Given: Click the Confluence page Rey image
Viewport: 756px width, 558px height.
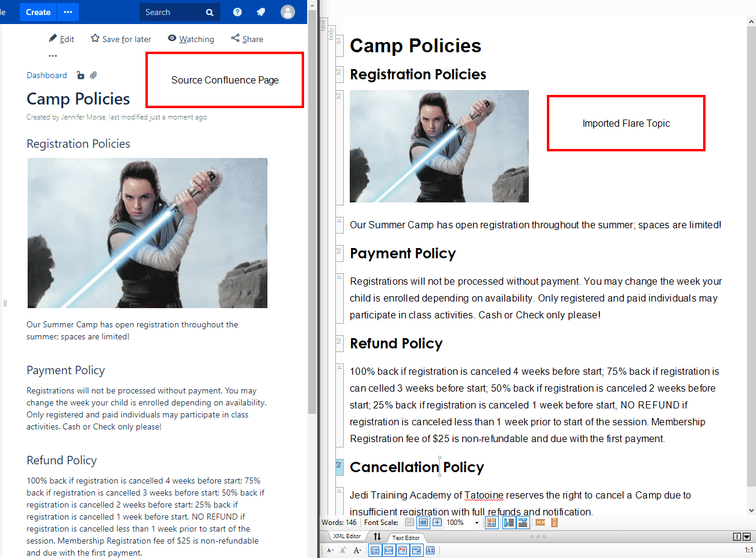Looking at the screenshot, I should (x=147, y=233).
